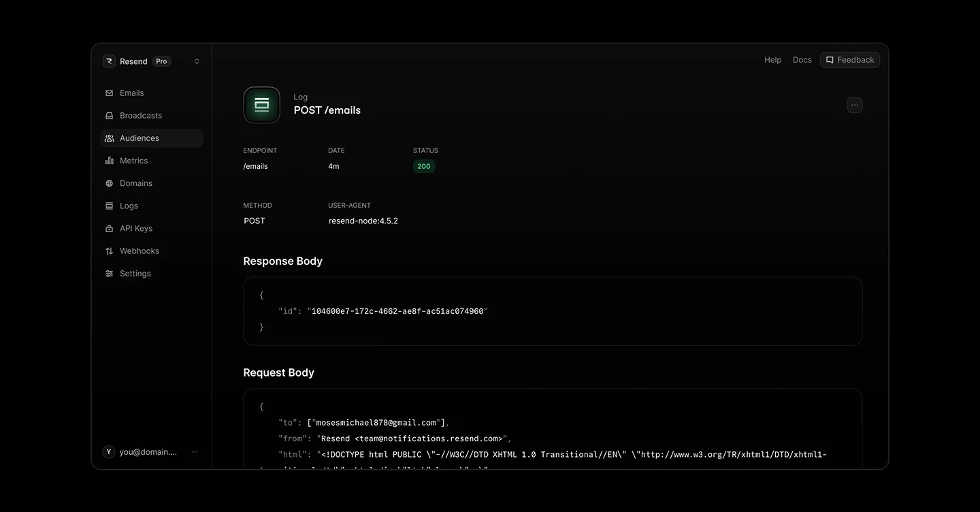Open account menu next to you@domain
This screenshot has width=980, height=512.
pos(195,452)
